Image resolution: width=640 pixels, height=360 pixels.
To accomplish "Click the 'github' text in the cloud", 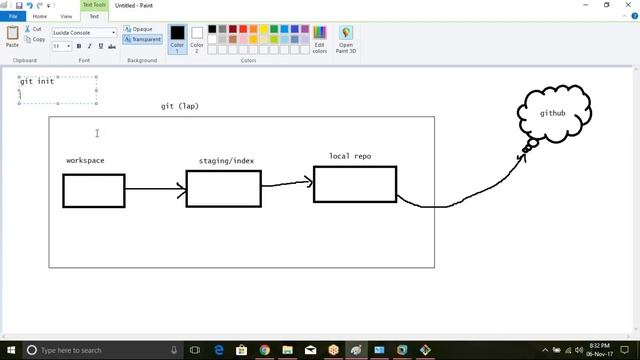I will [x=553, y=113].
